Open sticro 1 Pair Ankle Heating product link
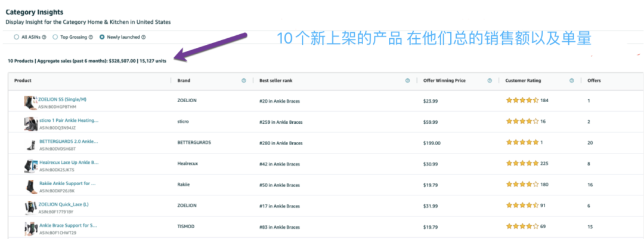644x239 pixels. 69,121
